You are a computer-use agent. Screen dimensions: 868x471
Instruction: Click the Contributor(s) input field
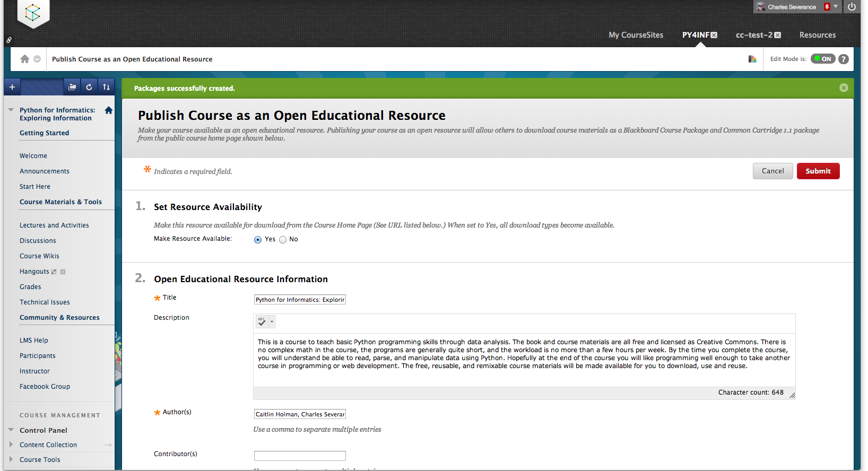(x=300, y=456)
